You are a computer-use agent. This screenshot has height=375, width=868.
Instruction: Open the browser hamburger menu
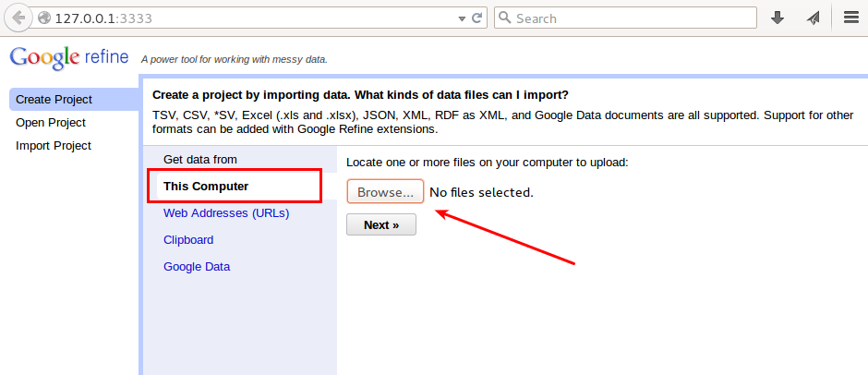pyautogui.click(x=850, y=18)
